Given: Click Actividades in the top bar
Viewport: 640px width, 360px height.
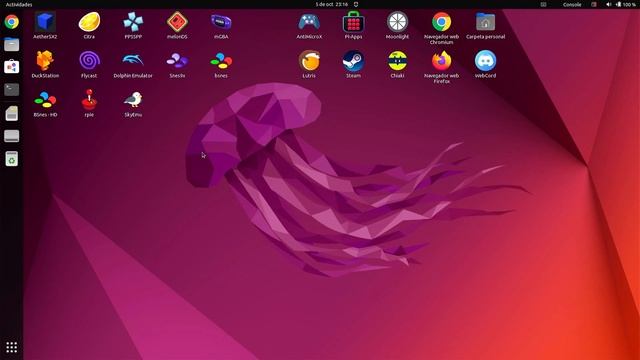Looking at the screenshot, I should pos(19,4).
